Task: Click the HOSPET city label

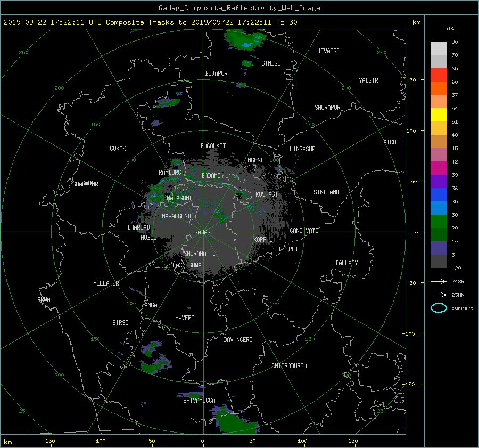Action: point(288,249)
